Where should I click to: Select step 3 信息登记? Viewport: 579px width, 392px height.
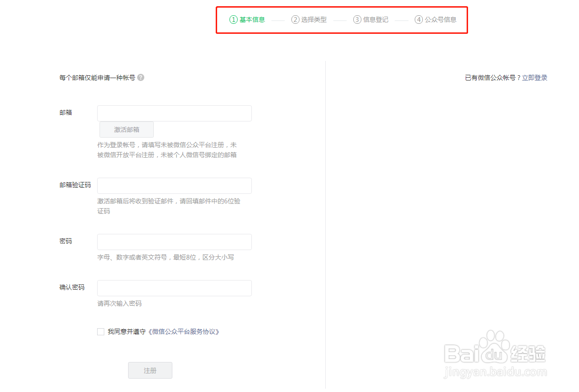click(x=371, y=20)
